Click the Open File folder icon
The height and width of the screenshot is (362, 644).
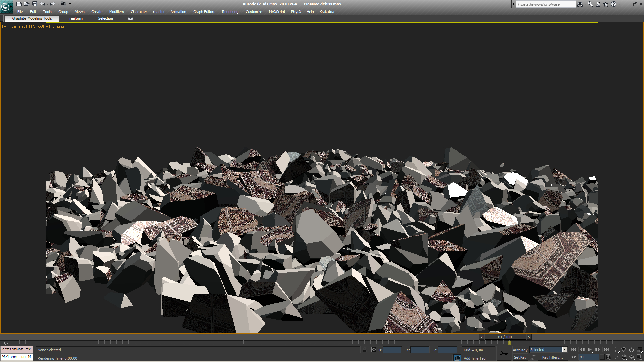[x=26, y=4]
